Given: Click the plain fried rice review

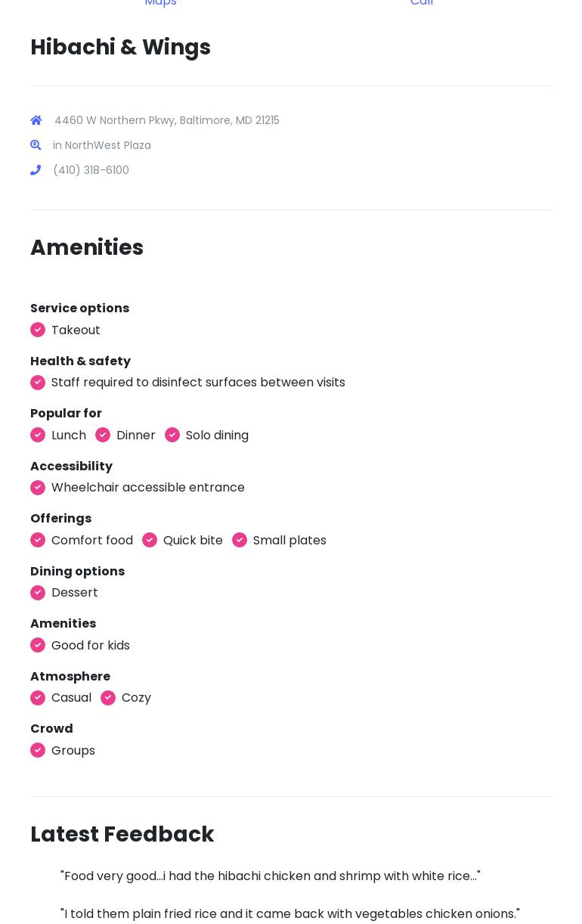Looking at the screenshot, I should [289, 913].
